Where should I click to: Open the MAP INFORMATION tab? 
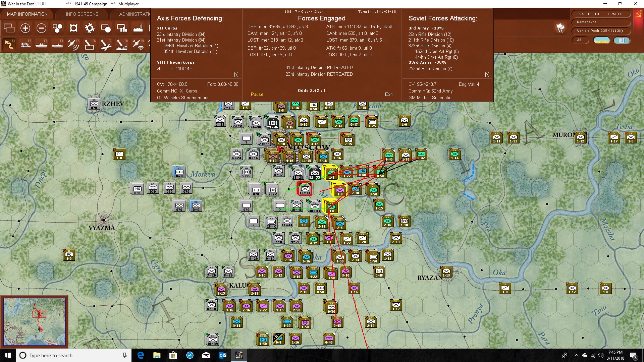(x=27, y=14)
